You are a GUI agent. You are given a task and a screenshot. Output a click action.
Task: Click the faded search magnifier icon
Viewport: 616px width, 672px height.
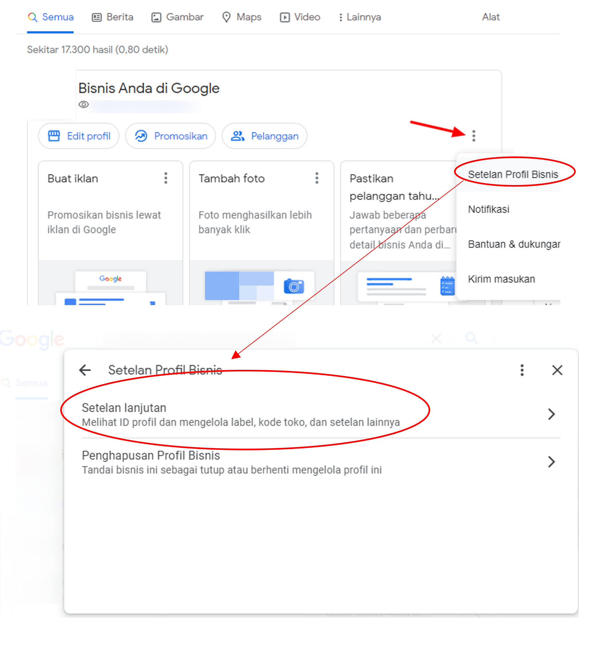coord(472,338)
